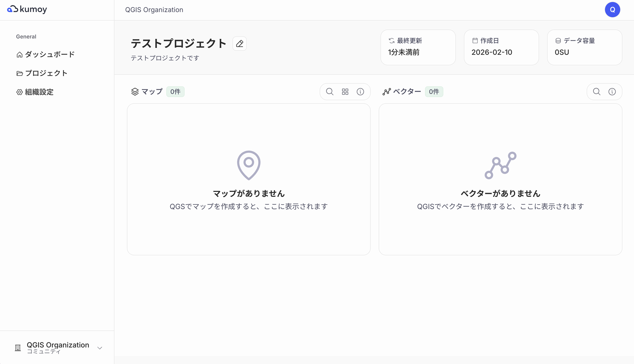This screenshot has width=634, height=364.
Task: Click the pencil edit icon beside project title
Action: pos(240,44)
